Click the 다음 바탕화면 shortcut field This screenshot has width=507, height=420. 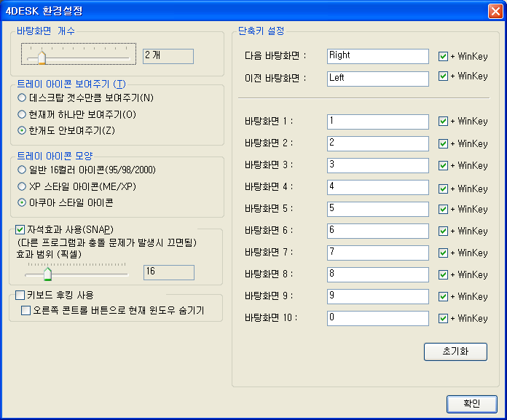(x=377, y=56)
